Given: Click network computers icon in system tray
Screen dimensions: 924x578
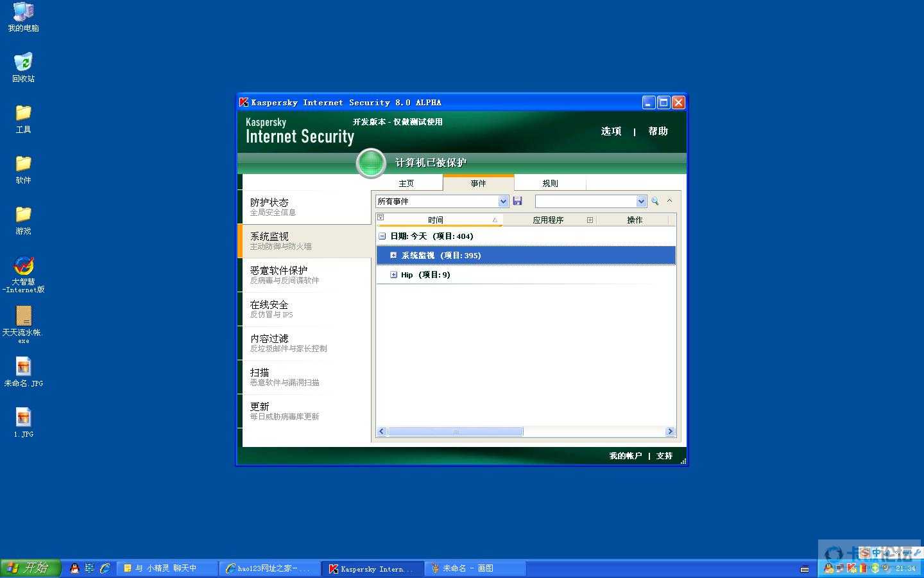Looking at the screenshot, I should 840,568.
